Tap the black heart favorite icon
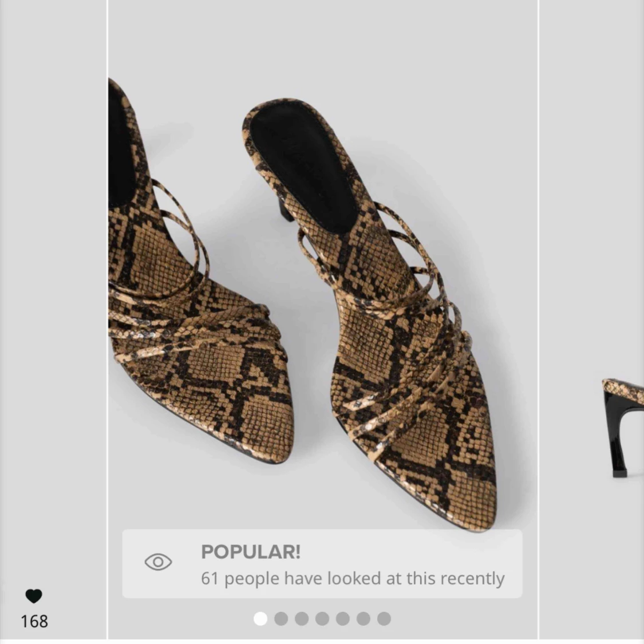This screenshot has width=644, height=644. click(34, 596)
